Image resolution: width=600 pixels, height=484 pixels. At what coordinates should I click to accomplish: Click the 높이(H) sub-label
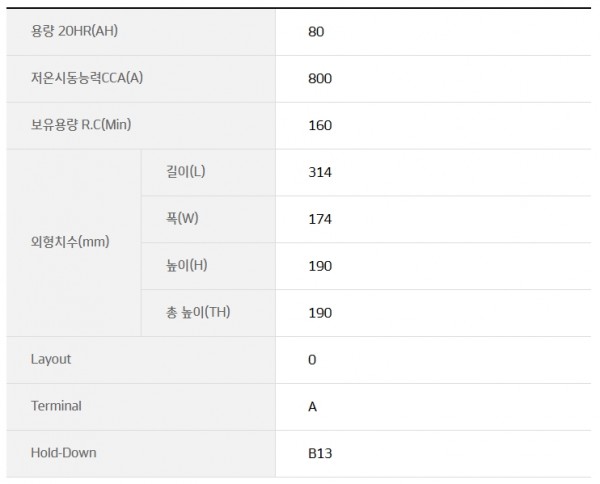[186, 265]
